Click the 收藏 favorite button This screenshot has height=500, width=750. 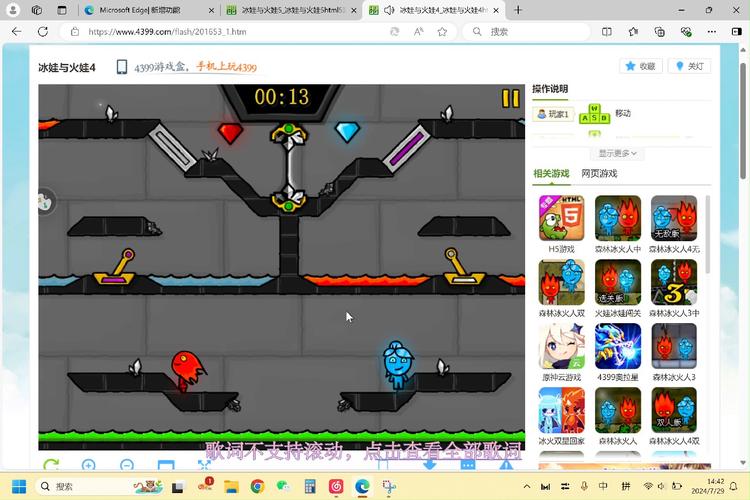(640, 66)
